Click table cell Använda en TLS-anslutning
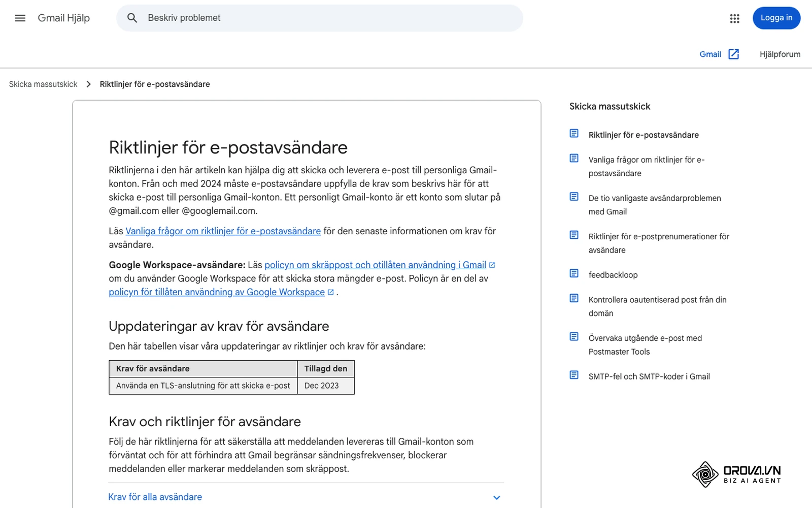This screenshot has width=812, height=508. [203, 386]
